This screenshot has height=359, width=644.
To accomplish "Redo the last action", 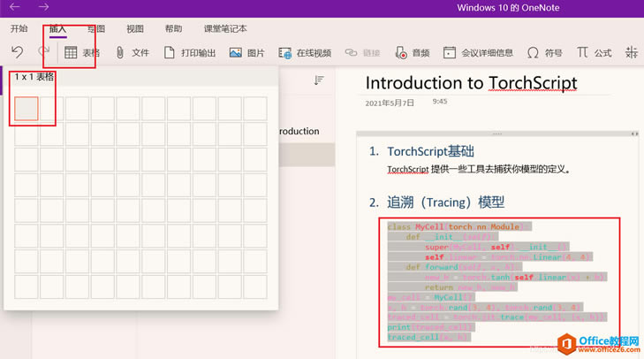I will (x=43, y=51).
